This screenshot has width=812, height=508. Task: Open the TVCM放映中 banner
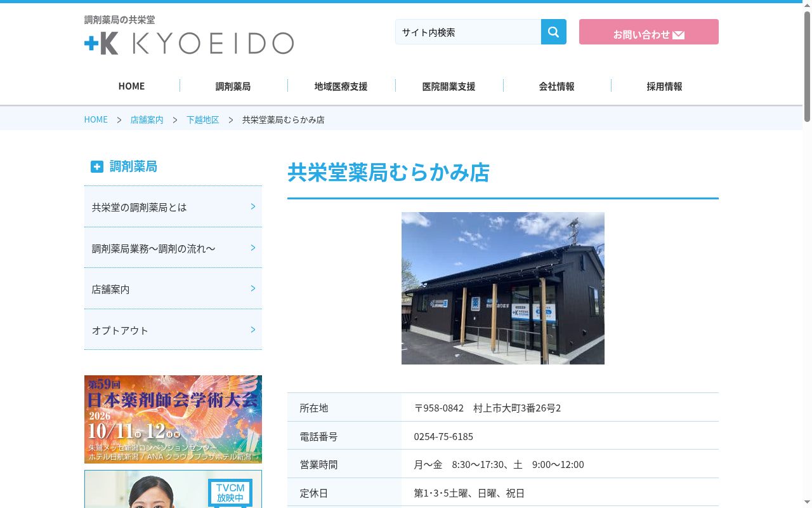pyautogui.click(x=173, y=489)
